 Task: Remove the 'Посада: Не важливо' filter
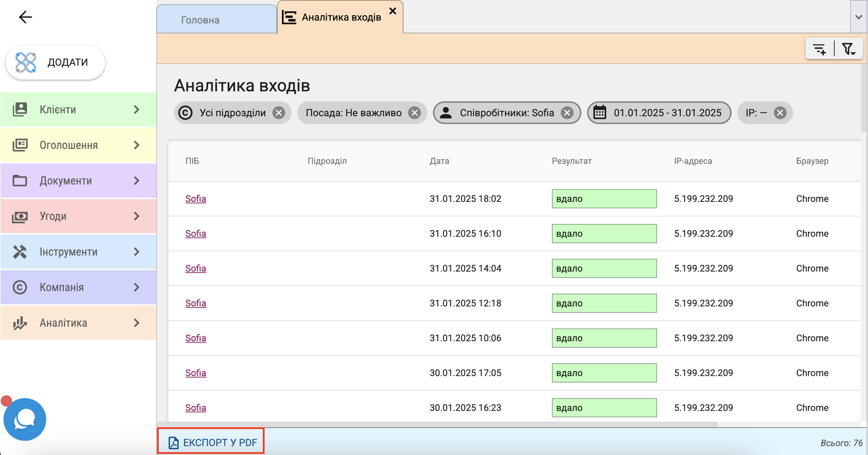pos(414,113)
